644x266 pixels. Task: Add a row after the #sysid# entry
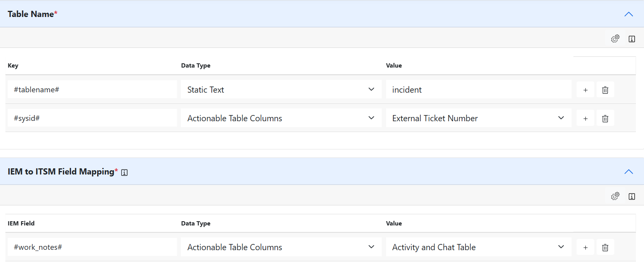(x=585, y=119)
